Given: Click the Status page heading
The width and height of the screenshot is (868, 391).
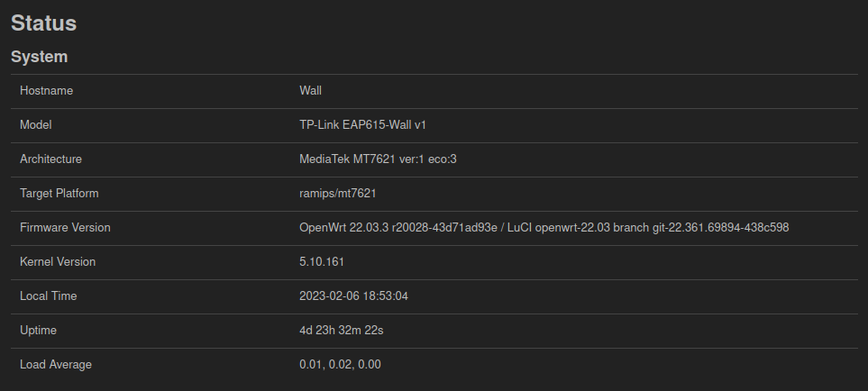Looking at the screenshot, I should (x=44, y=23).
